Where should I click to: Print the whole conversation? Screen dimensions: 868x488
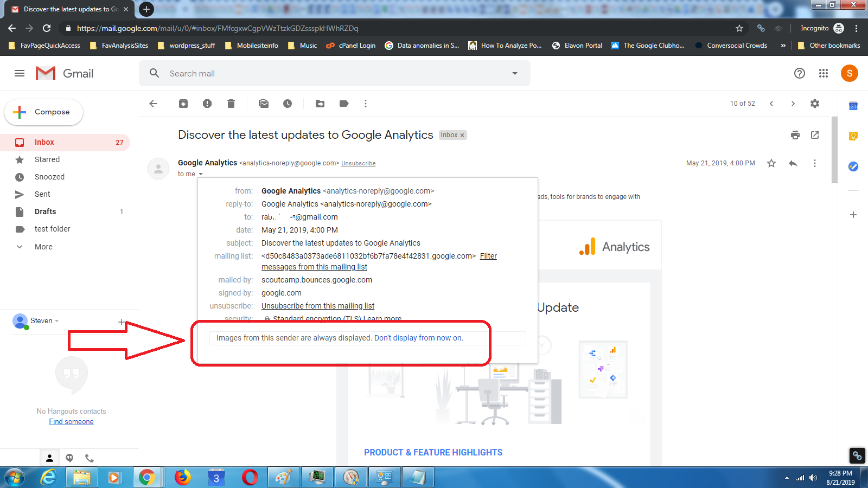click(x=795, y=135)
